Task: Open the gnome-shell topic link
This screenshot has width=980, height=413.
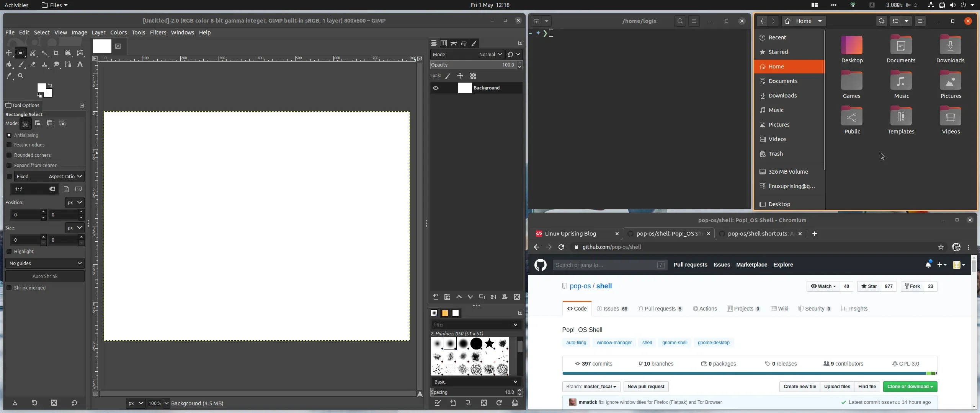Action: 675,343
